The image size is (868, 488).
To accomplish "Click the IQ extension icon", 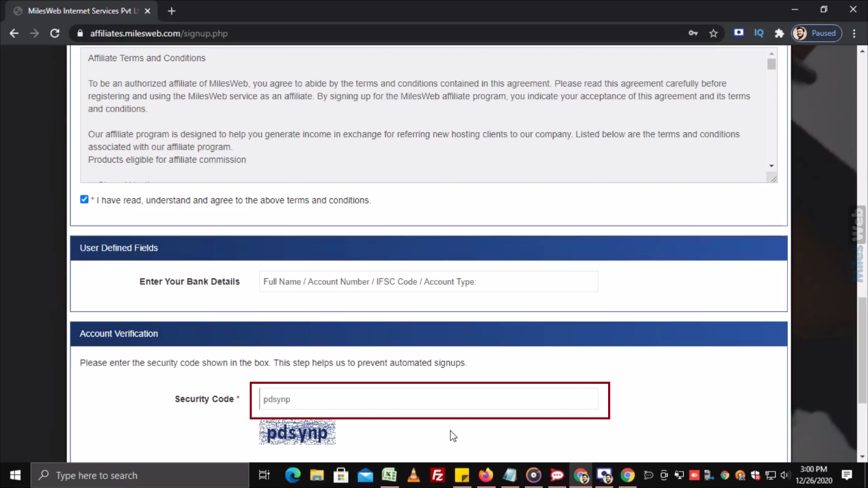I will [759, 33].
